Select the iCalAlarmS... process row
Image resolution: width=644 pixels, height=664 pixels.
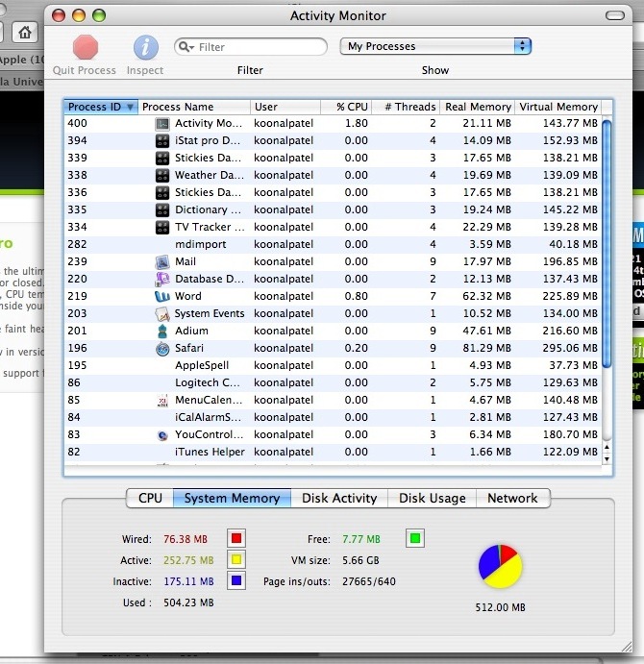point(333,418)
